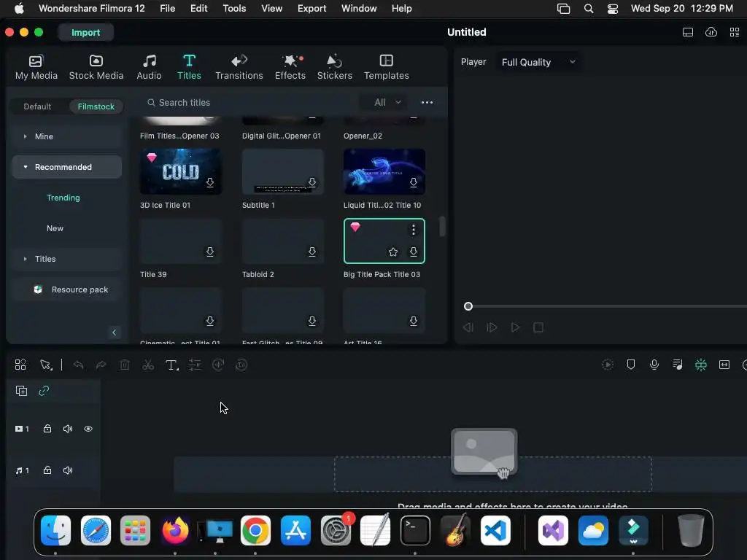Open the Tools menu

[234, 9]
